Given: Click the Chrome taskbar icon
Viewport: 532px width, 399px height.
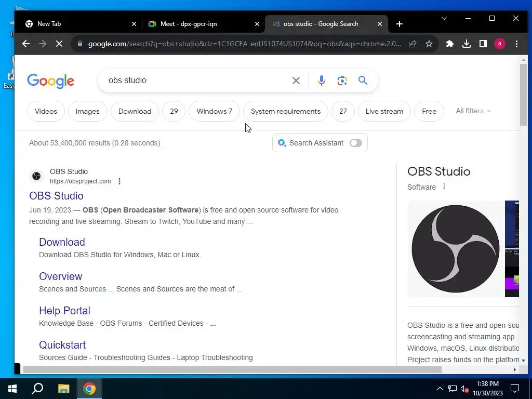Looking at the screenshot, I should tap(89, 389).
